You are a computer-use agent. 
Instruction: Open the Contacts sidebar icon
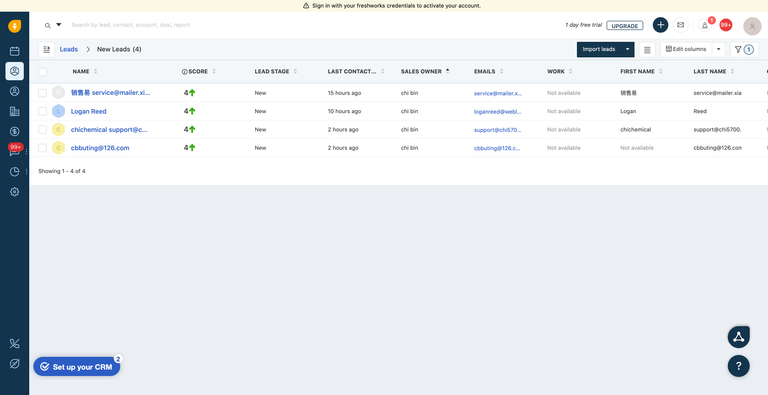(15, 91)
